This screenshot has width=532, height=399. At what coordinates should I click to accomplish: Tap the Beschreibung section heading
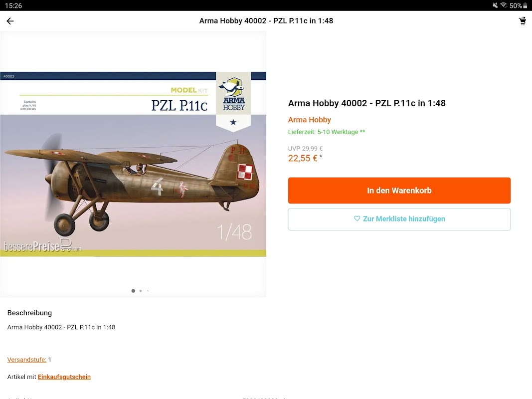(29, 313)
